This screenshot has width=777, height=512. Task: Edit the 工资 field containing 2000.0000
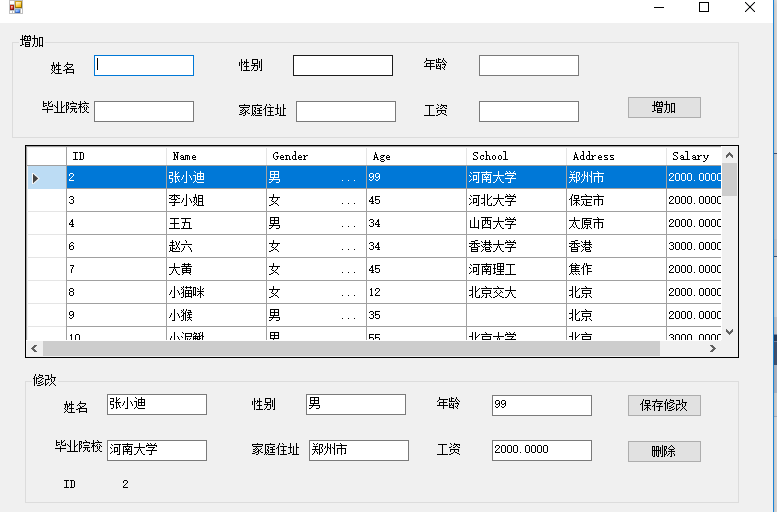click(542, 451)
